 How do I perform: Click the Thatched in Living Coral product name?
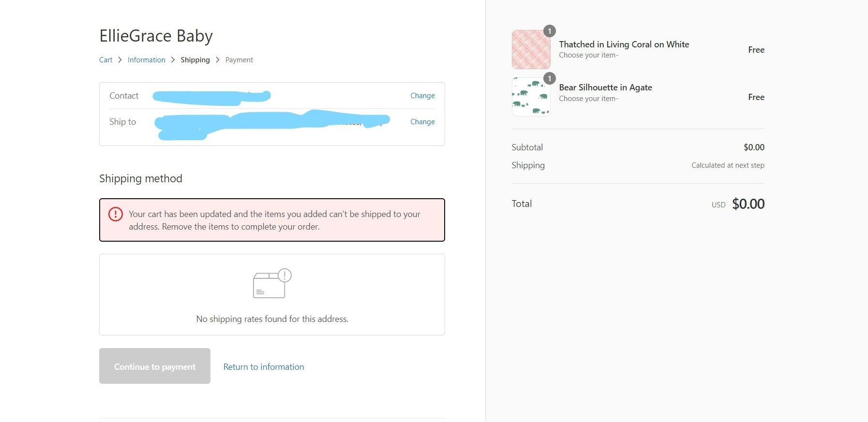[624, 44]
